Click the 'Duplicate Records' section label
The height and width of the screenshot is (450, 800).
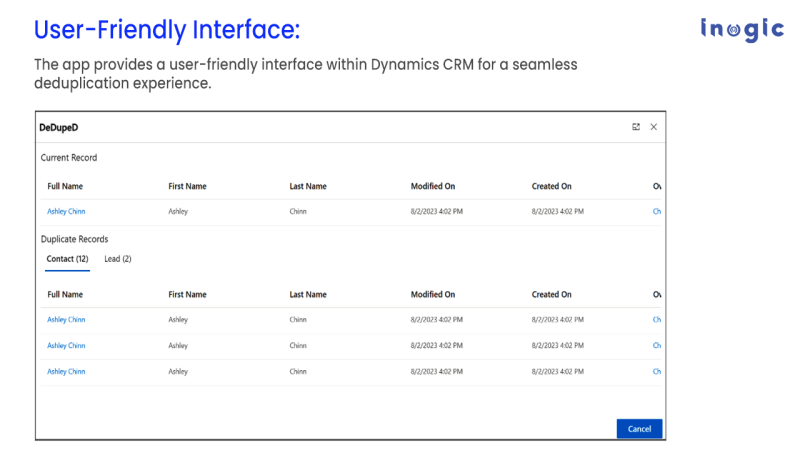coord(74,239)
